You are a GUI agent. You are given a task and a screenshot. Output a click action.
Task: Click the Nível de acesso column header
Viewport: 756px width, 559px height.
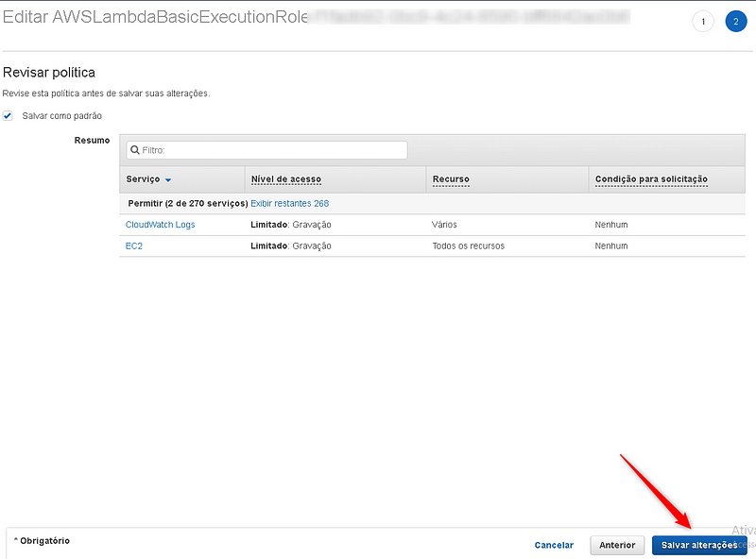(x=286, y=179)
